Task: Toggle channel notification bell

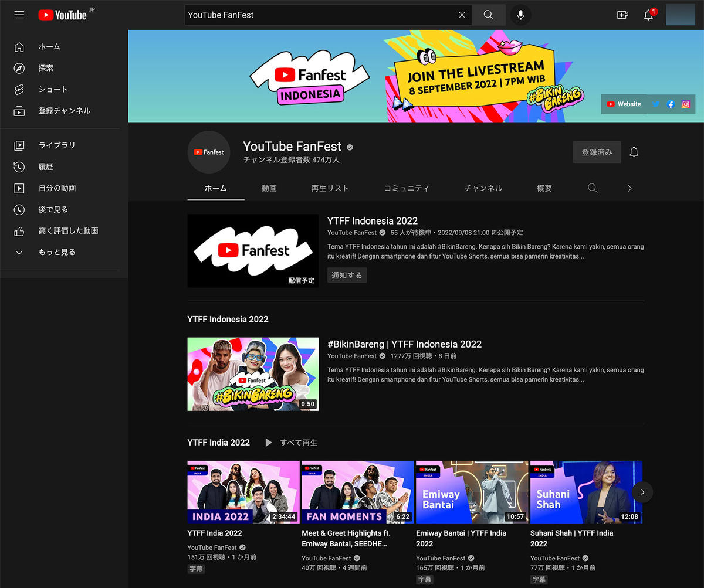Action: pos(634,152)
